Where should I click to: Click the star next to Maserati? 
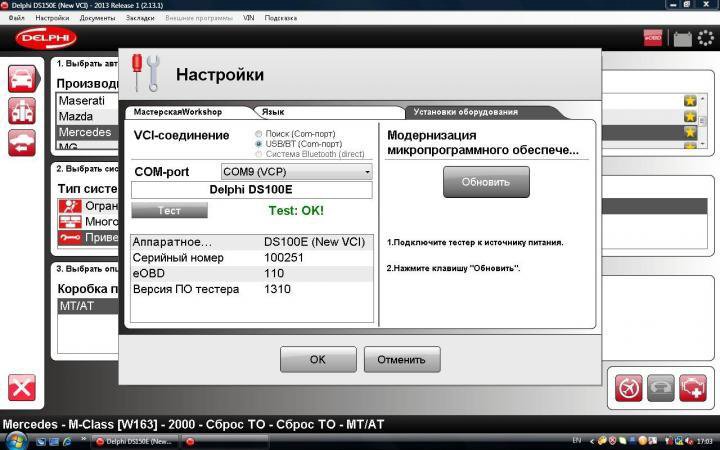(690, 101)
